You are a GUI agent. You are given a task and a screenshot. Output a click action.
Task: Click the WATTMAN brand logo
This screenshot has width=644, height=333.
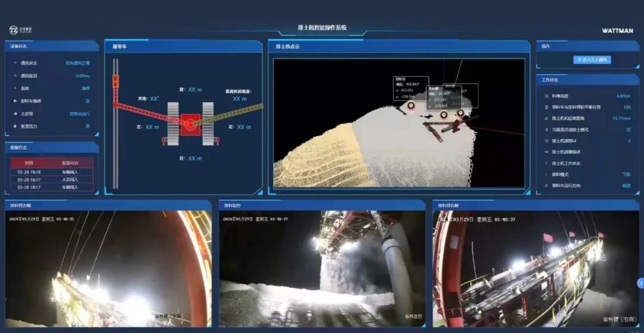(617, 30)
